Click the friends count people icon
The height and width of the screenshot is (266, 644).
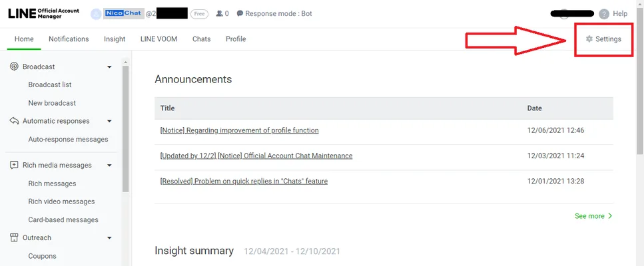pyautogui.click(x=219, y=13)
